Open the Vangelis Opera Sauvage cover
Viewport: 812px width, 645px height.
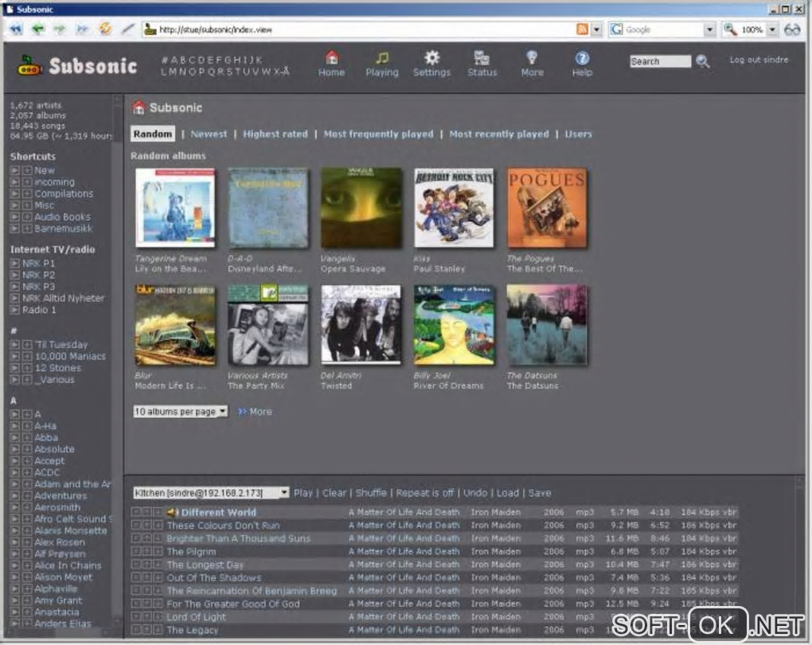coord(361,208)
